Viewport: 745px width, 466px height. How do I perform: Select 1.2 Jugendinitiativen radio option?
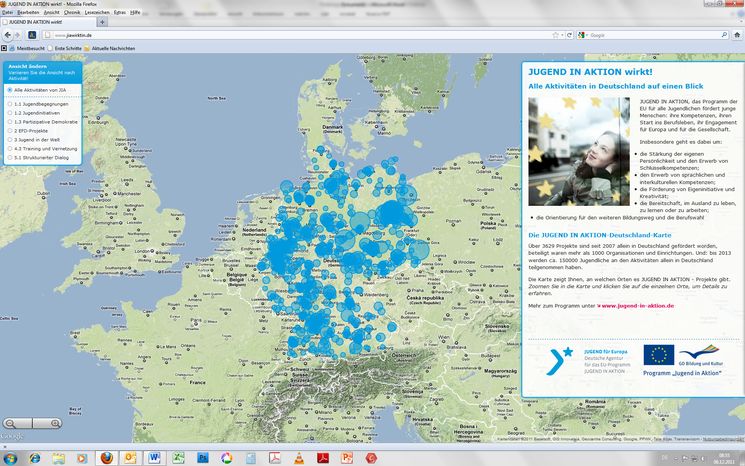[x=10, y=113]
